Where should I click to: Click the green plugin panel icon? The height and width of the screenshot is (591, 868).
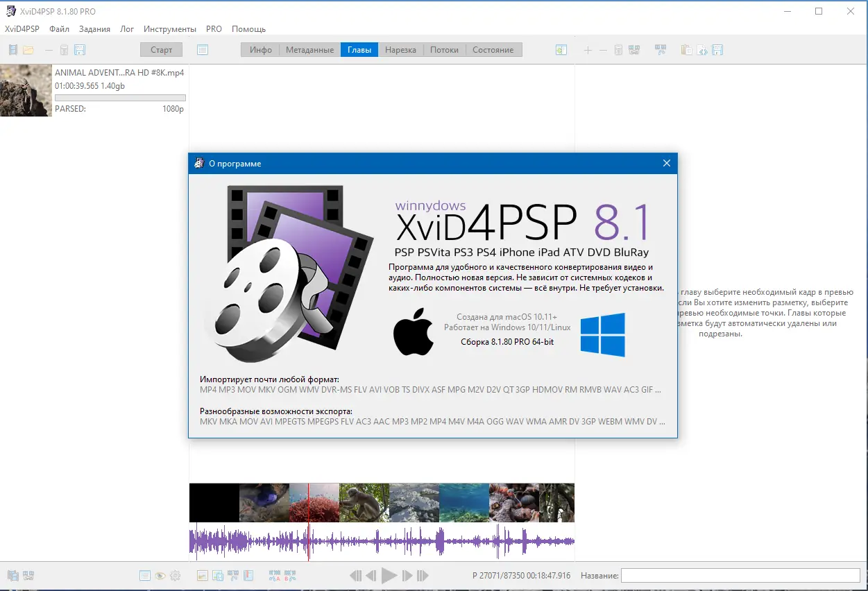point(561,50)
